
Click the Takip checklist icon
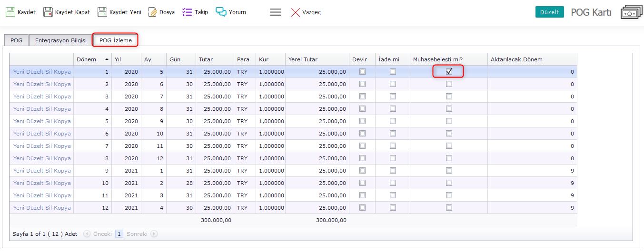[x=187, y=12]
